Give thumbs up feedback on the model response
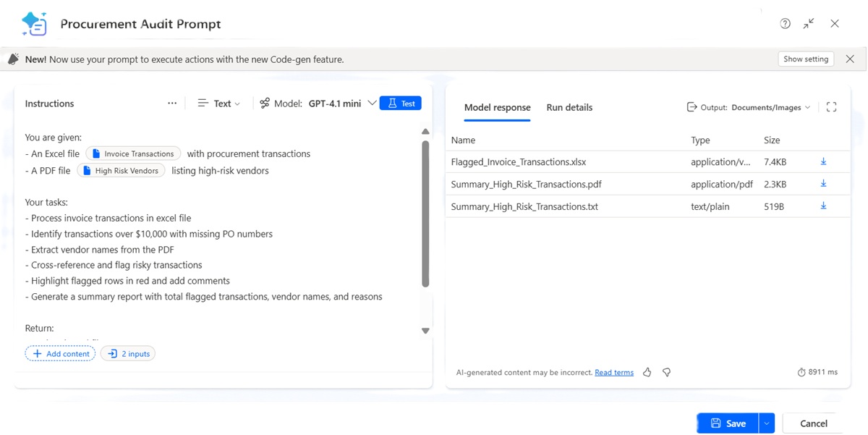 [647, 372]
